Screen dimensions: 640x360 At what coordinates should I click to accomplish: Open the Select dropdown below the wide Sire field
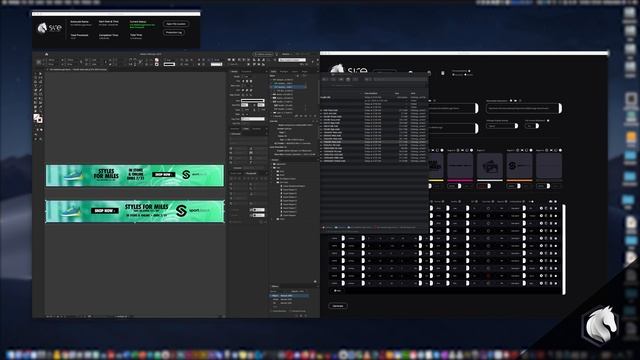pos(502,126)
